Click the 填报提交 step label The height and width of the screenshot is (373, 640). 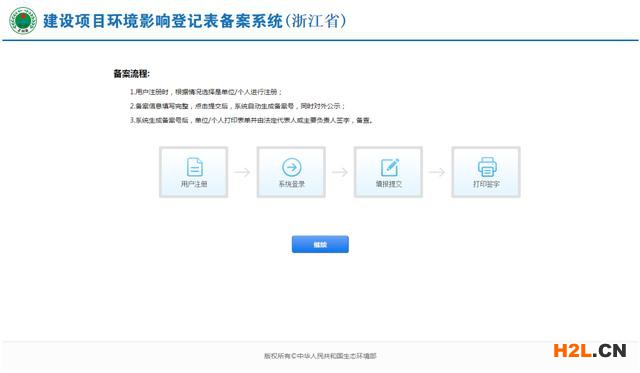(x=389, y=184)
